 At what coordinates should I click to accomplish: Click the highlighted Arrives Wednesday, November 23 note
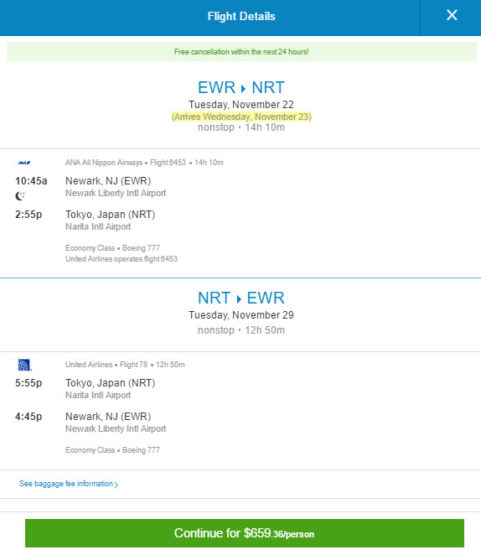(241, 116)
